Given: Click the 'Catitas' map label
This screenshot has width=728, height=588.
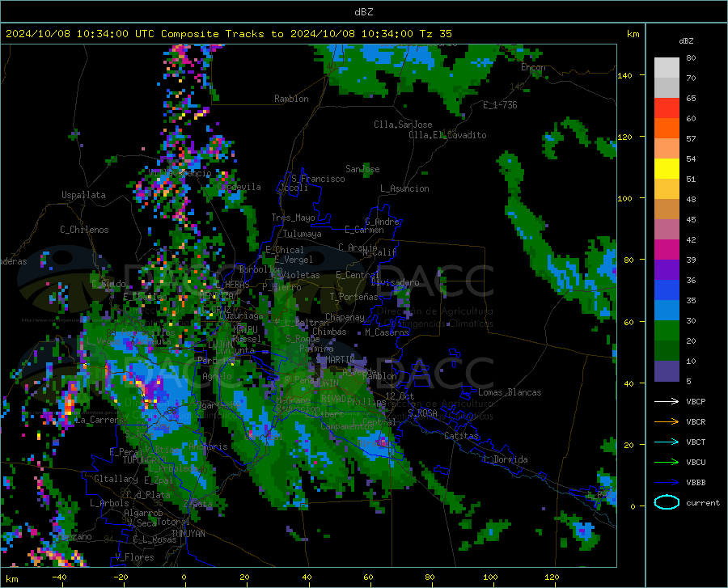Looking at the screenshot, I should (462, 436).
